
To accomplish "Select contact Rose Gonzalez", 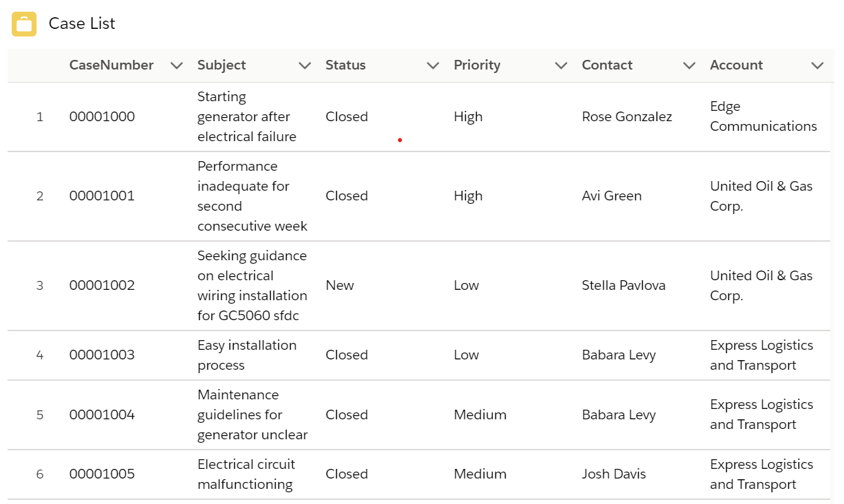I will coord(626,116).
